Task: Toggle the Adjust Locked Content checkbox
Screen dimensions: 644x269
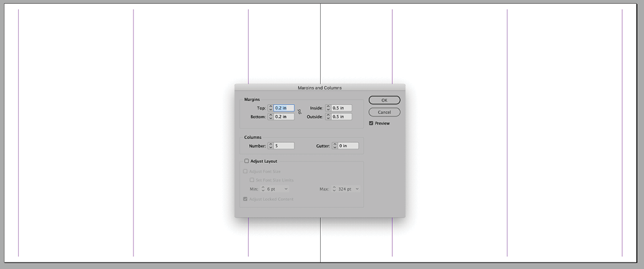Action: click(245, 199)
